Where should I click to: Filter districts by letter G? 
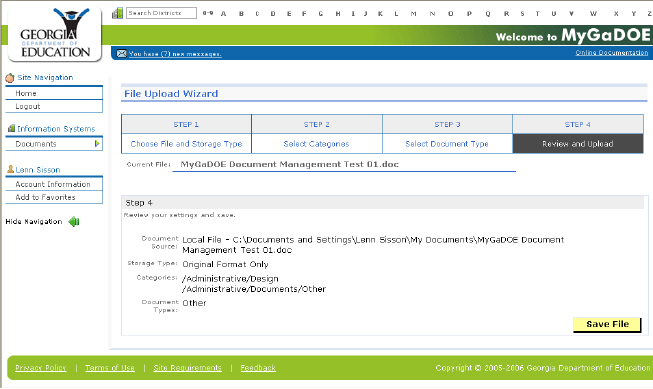[321, 14]
